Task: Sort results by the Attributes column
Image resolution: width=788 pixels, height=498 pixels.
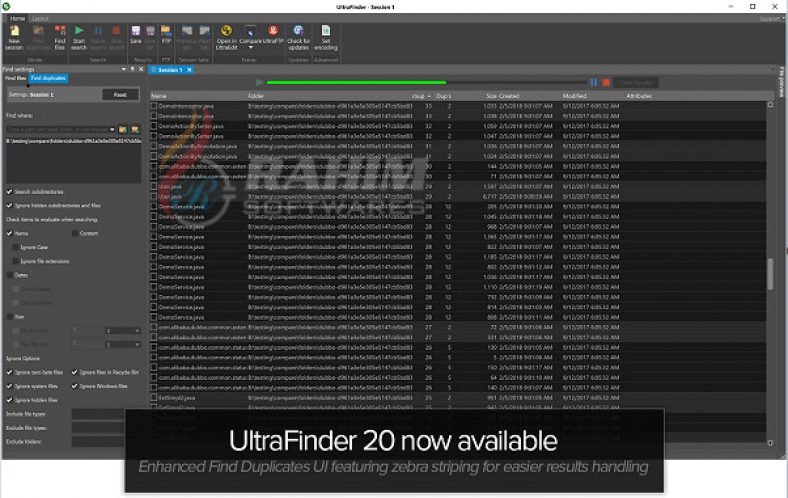Action: point(638,95)
